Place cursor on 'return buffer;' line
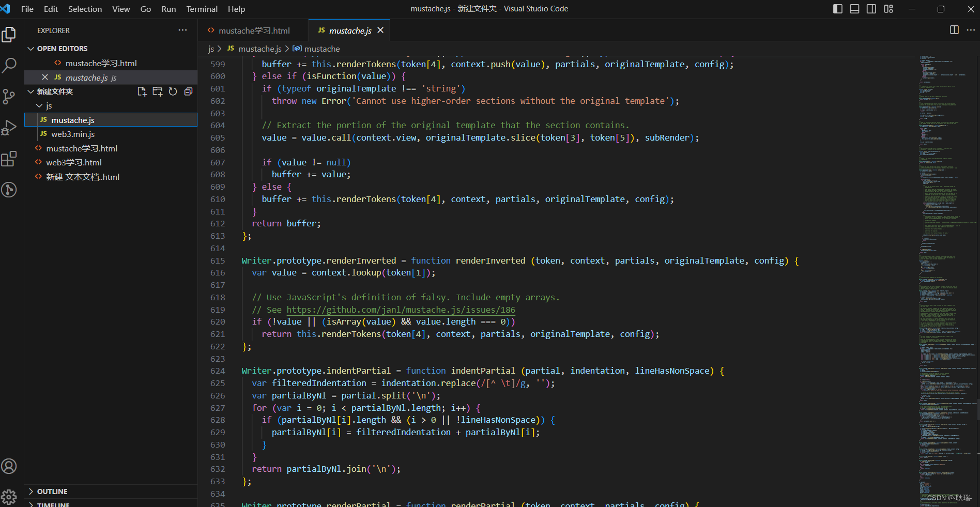 click(286, 223)
